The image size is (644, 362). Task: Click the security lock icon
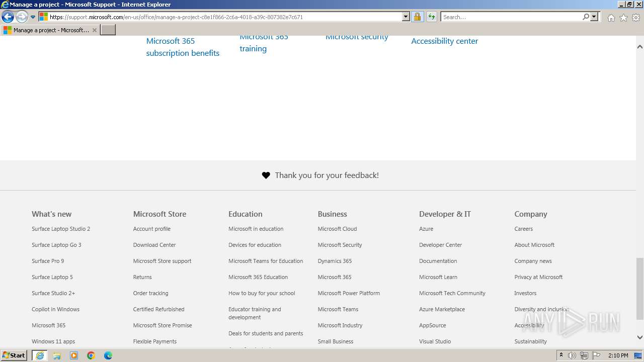coord(417,17)
